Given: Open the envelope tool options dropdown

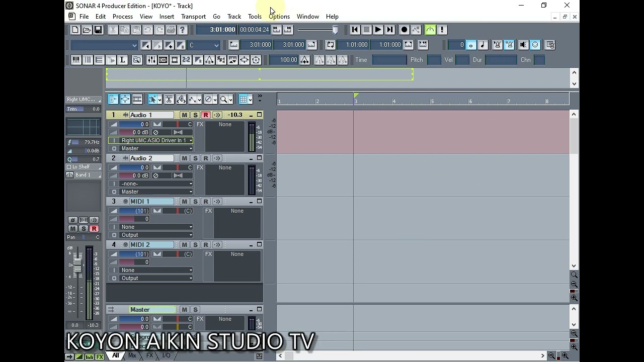Looking at the screenshot, I should click(200, 99).
